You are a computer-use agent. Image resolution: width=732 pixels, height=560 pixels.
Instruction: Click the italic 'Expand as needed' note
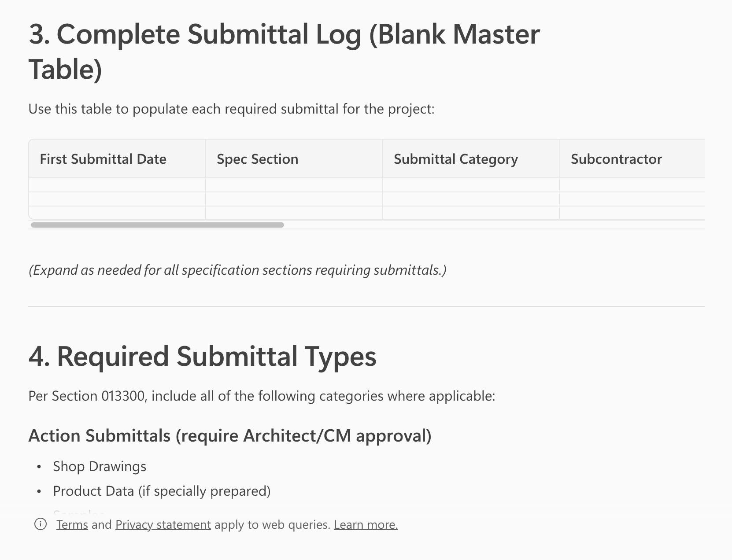(237, 270)
